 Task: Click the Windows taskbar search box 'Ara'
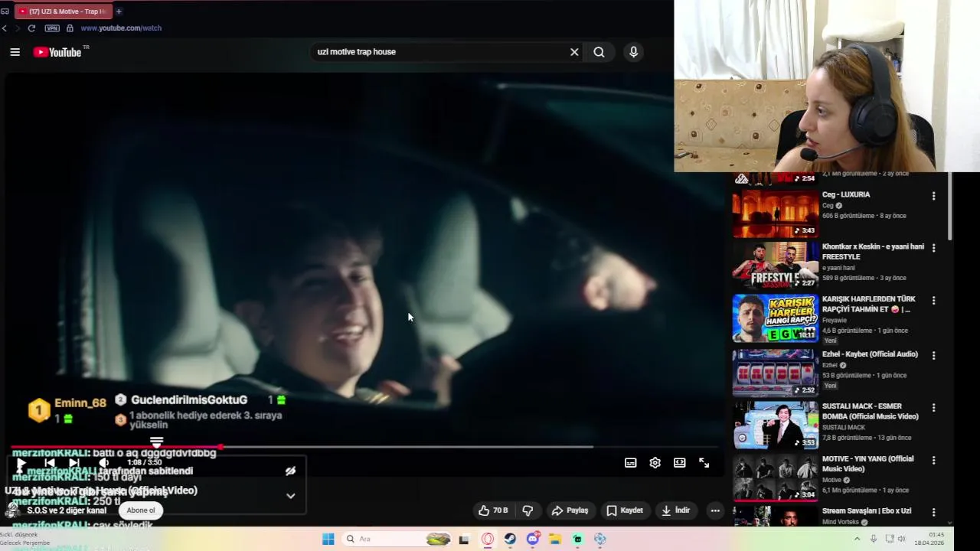pyautogui.click(x=398, y=539)
